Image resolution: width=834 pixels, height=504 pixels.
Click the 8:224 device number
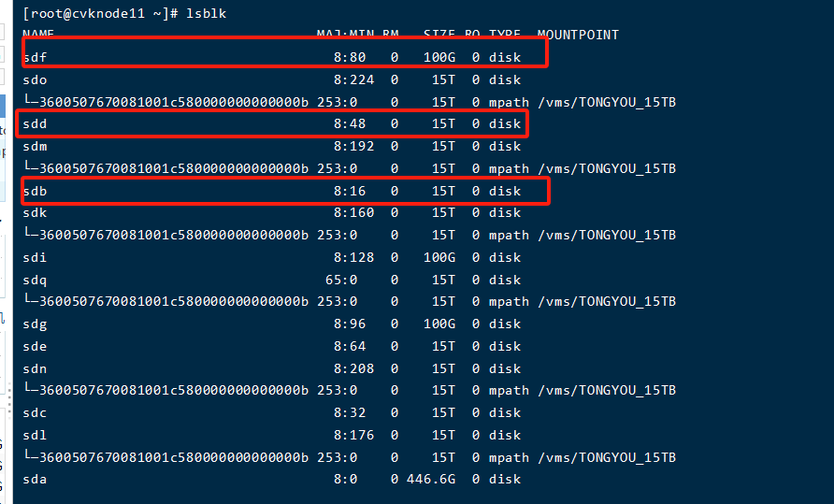[353, 79]
